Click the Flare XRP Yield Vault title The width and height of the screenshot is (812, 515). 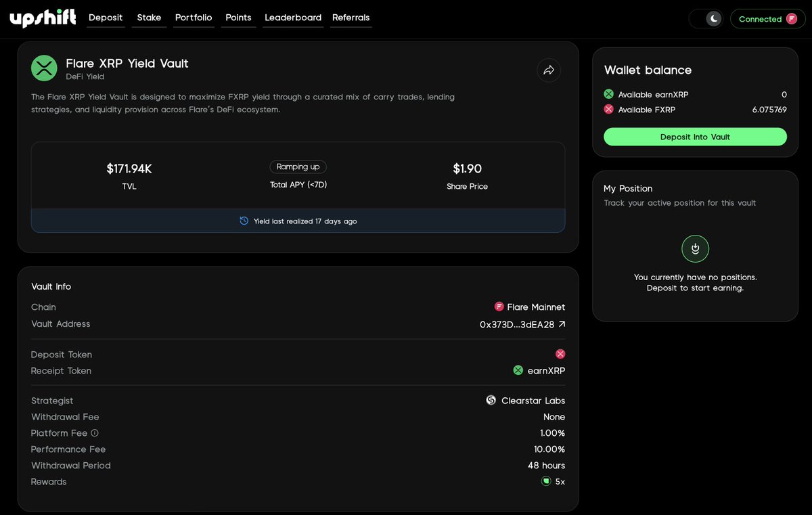(127, 63)
